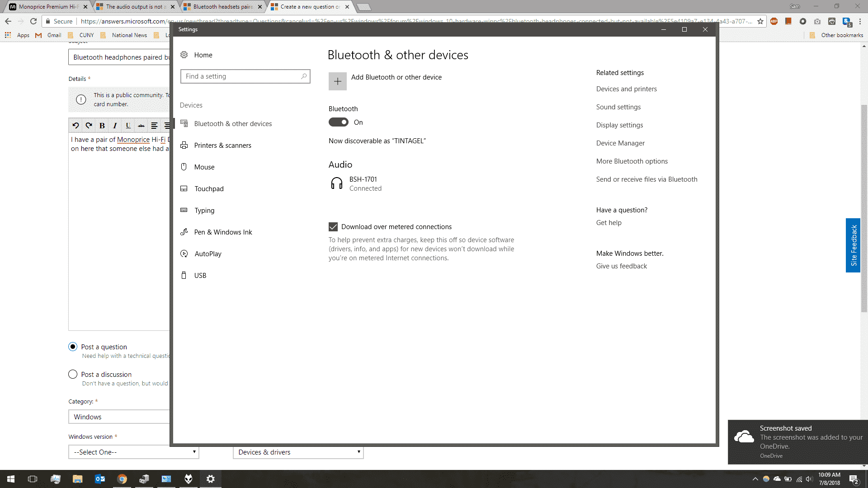Open the Devices & drivers dropdown
Screen dimensions: 868x488
(298, 452)
